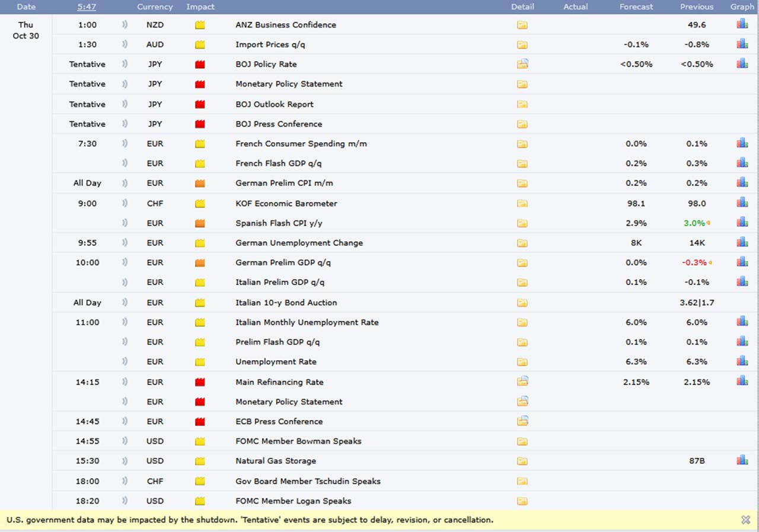Click the Currency column header
The width and height of the screenshot is (759, 532).
155,7
